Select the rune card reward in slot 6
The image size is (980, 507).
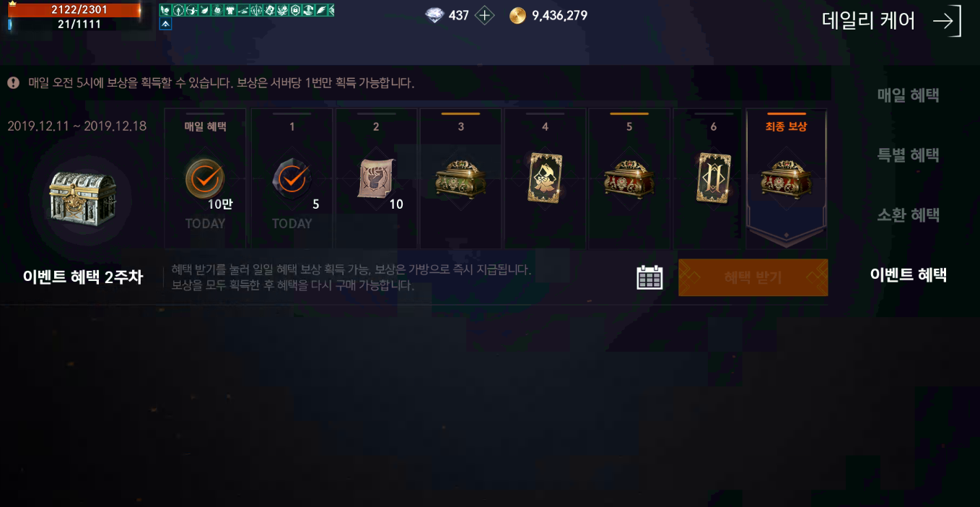click(x=714, y=177)
